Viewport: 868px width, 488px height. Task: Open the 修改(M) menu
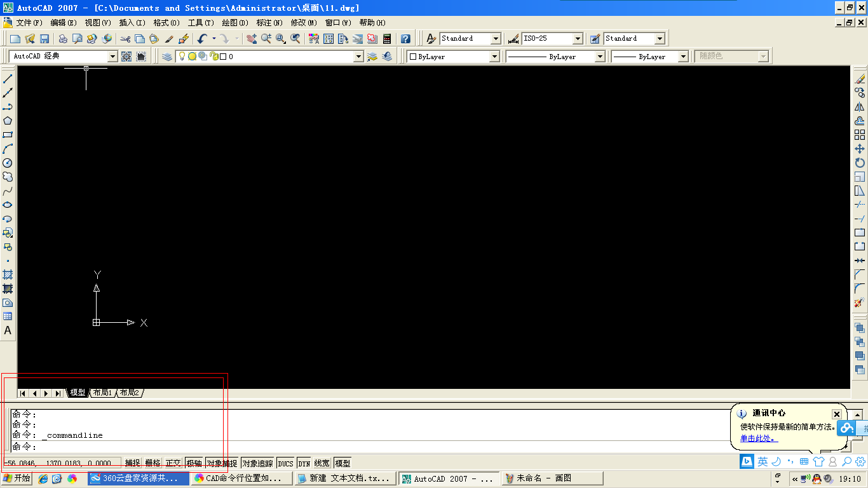click(x=304, y=23)
